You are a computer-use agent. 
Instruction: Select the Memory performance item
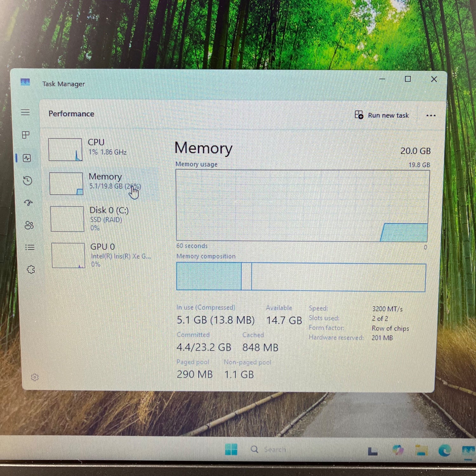tap(102, 183)
